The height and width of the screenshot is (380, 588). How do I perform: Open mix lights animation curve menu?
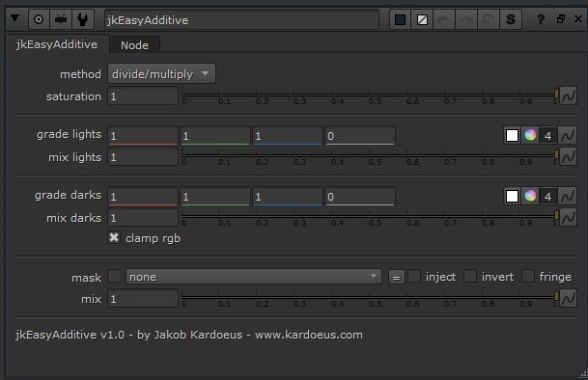point(568,156)
